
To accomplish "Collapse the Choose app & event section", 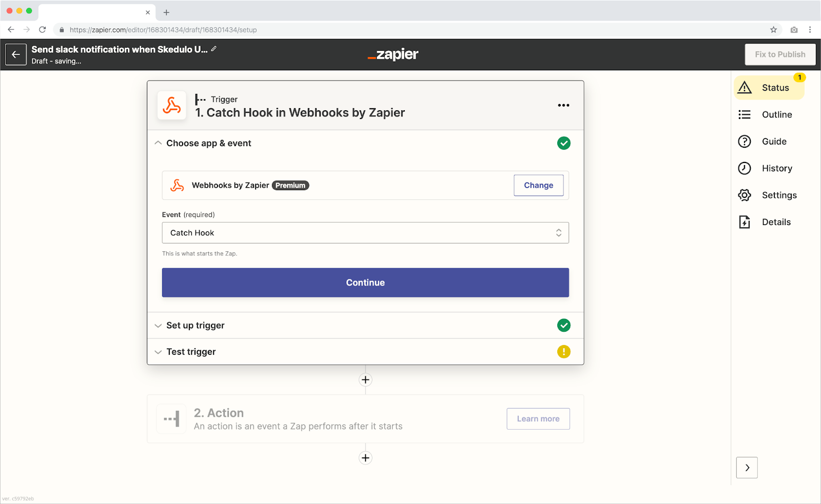I will [158, 143].
